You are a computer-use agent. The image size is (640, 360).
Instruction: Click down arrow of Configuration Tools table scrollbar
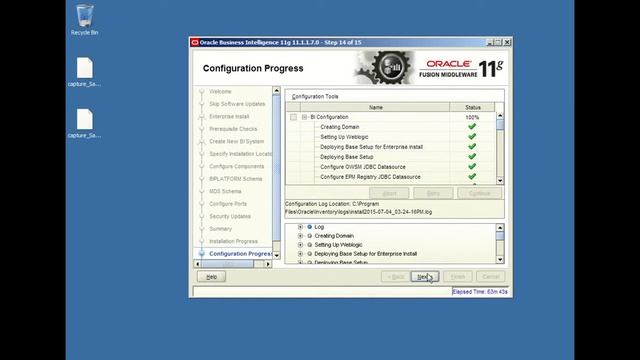point(500,181)
